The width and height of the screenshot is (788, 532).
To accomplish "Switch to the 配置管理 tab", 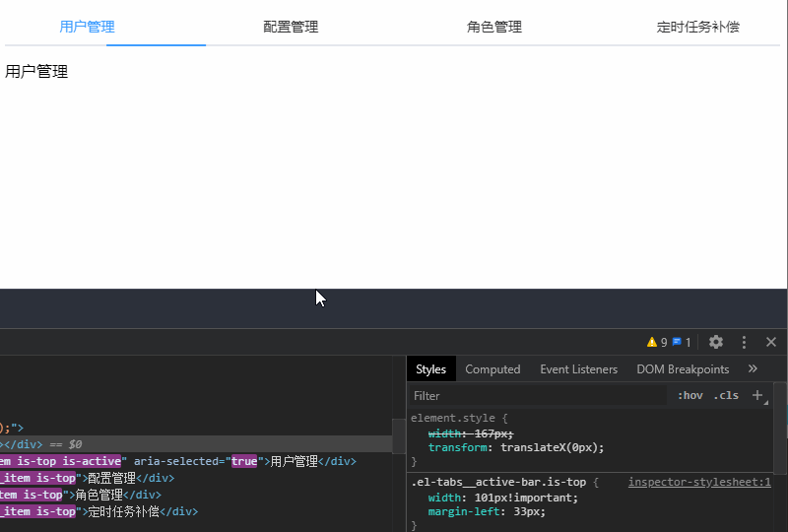I will pyautogui.click(x=291, y=27).
